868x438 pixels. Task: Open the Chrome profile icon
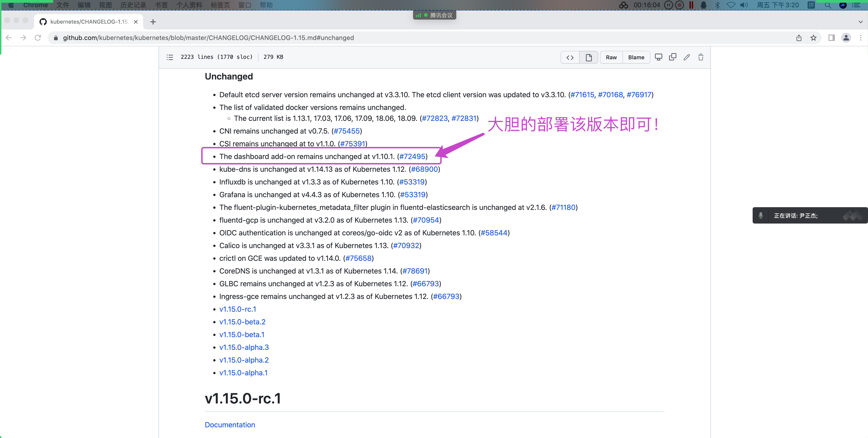846,38
